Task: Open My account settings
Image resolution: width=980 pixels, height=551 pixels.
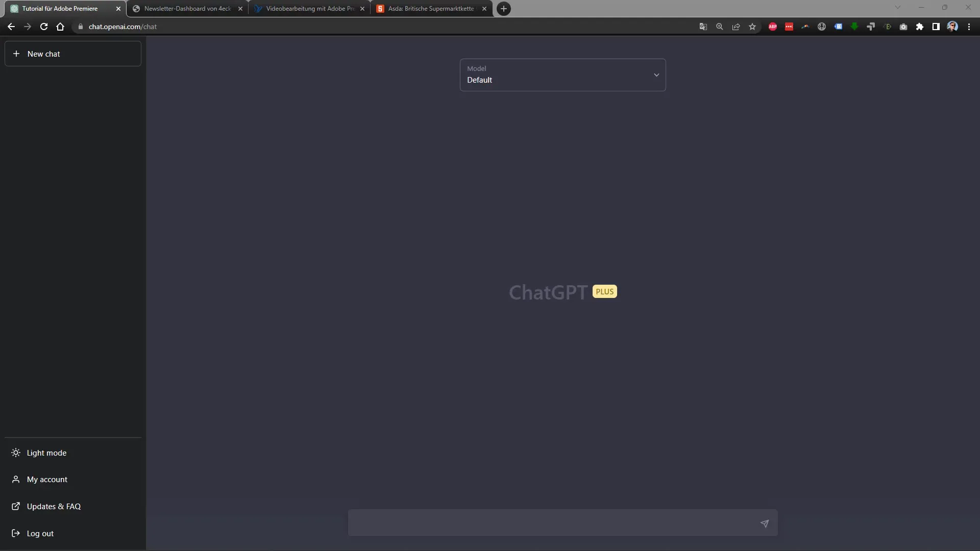Action: coord(47,479)
